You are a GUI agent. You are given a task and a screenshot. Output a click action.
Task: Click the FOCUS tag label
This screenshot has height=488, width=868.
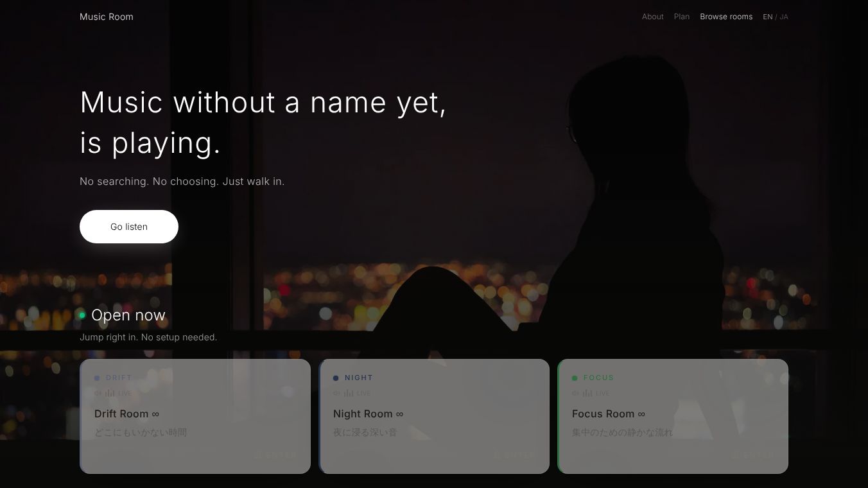[x=598, y=378]
